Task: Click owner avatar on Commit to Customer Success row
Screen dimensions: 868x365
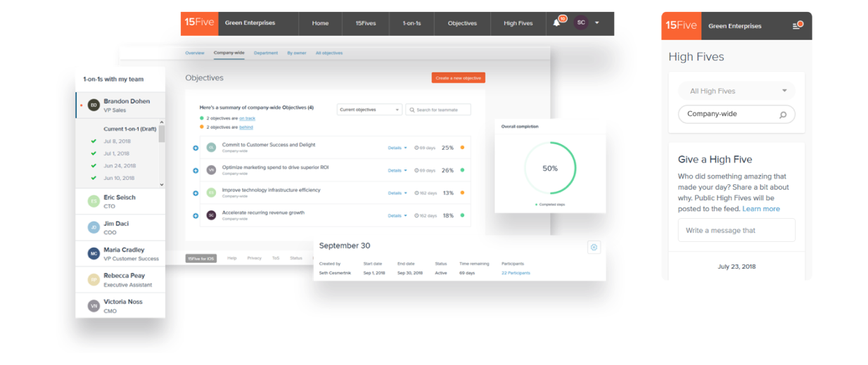Action: point(211,148)
